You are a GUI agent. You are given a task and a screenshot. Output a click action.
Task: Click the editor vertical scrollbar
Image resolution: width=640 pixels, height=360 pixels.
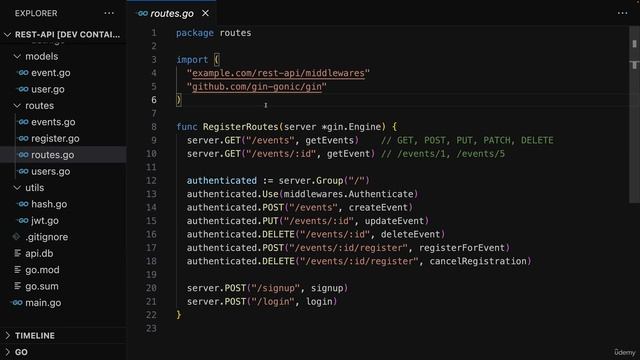[634, 114]
